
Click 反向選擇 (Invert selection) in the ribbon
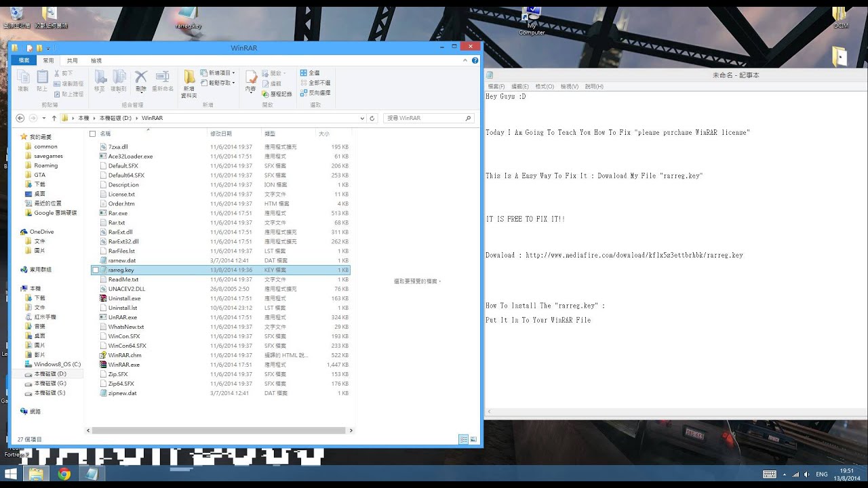pos(315,93)
